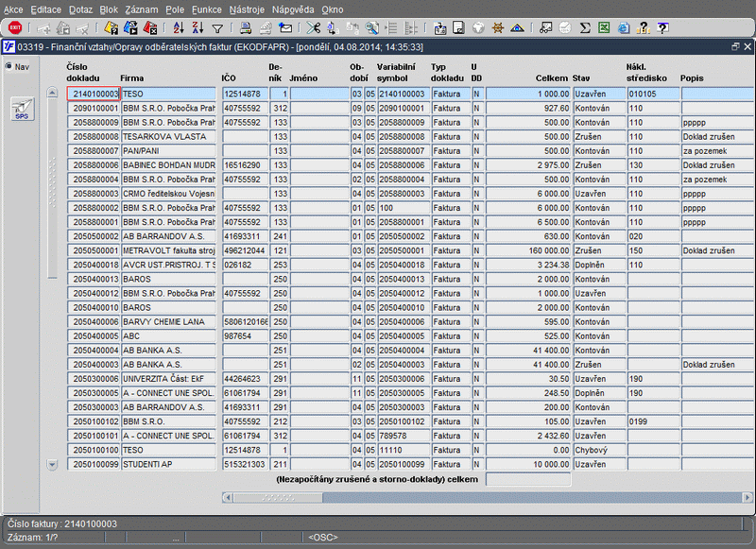Click the amount cell 927.60
The width and height of the screenshot is (756, 549).
[528, 108]
